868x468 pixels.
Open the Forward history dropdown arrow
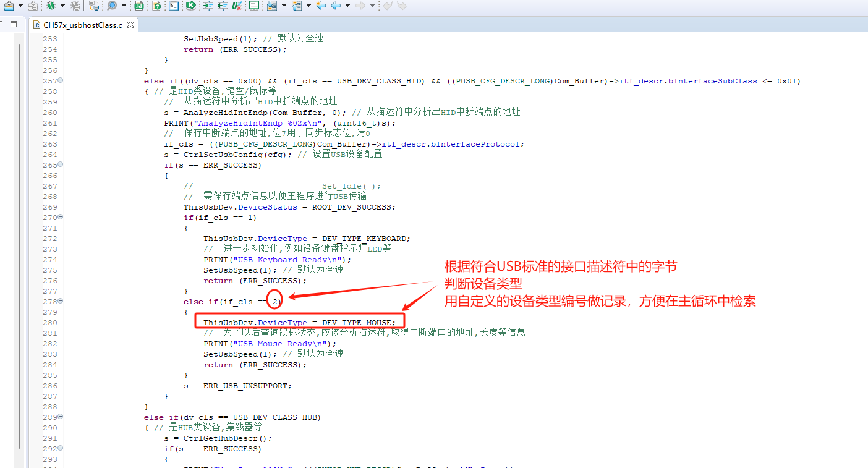click(x=372, y=6)
